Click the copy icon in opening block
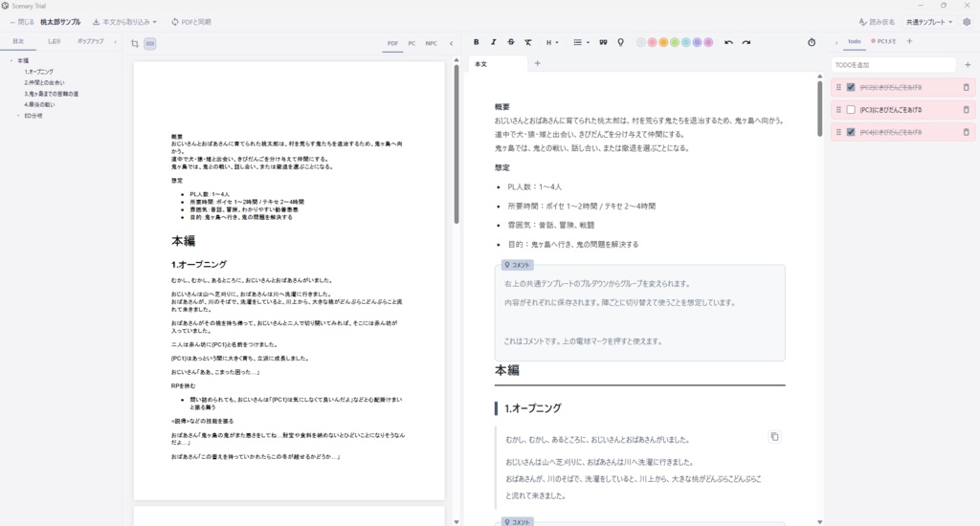 pos(774,437)
